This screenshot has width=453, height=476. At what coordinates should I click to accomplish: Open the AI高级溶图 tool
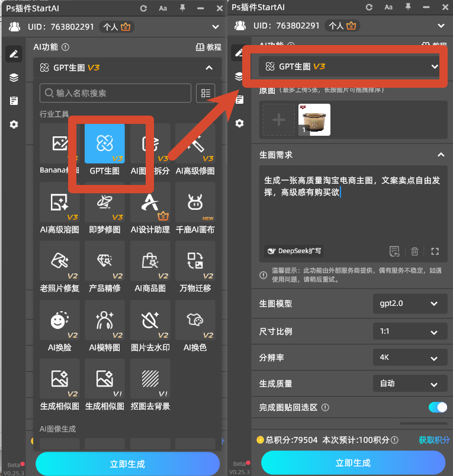point(60,202)
